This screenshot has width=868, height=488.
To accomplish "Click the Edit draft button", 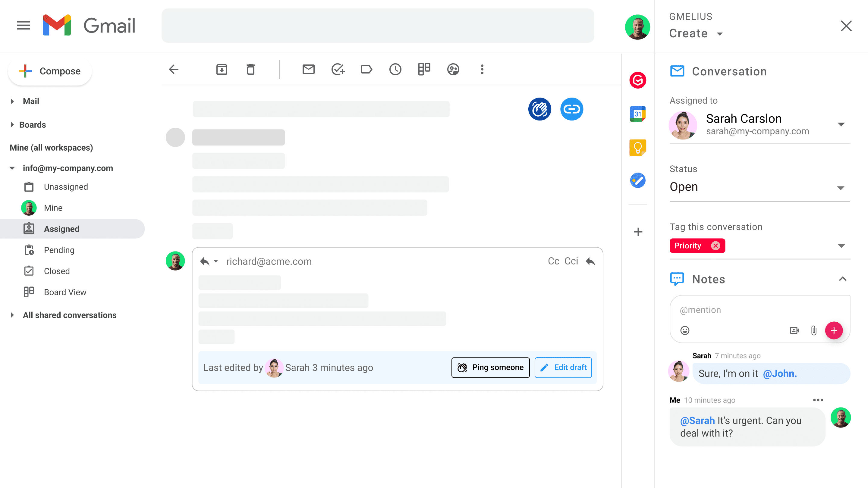I will pyautogui.click(x=563, y=367).
